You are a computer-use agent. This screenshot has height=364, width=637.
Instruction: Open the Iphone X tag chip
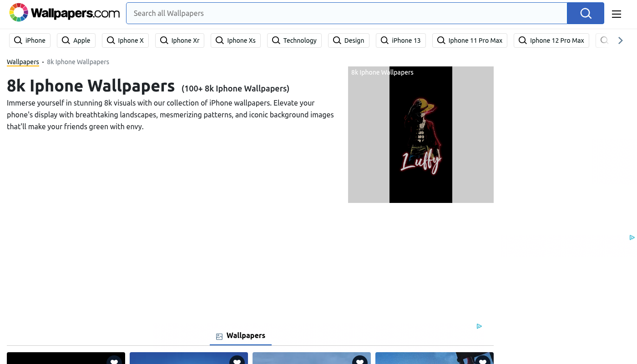[125, 40]
